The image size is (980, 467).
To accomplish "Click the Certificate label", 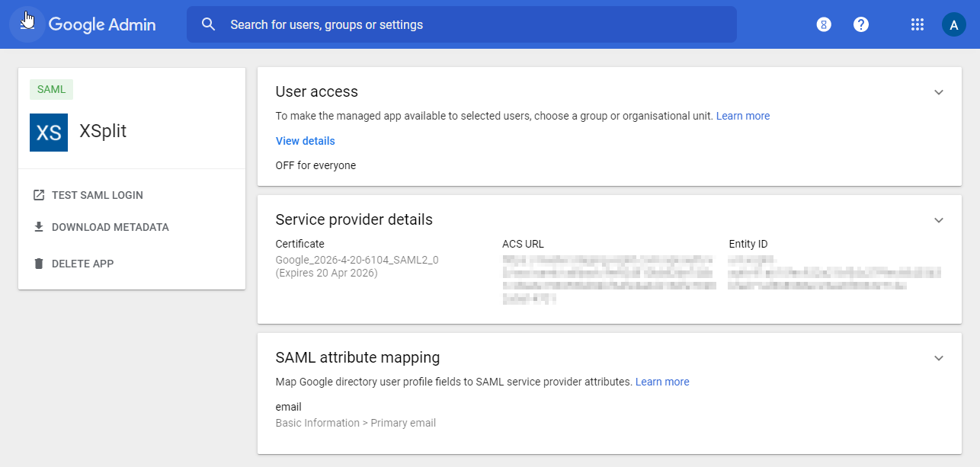I will (x=299, y=244).
